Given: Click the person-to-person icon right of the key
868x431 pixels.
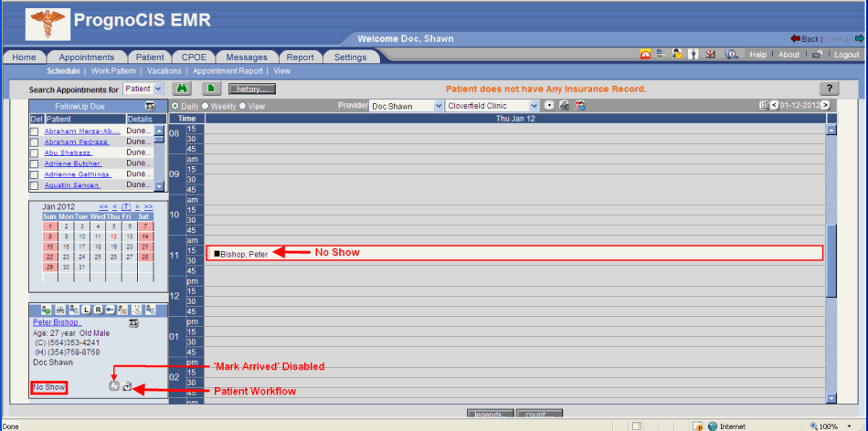Looking at the screenshot, I should (123, 310).
